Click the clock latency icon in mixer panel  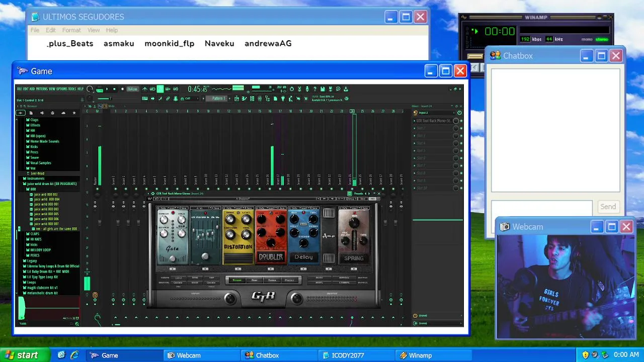click(459, 113)
